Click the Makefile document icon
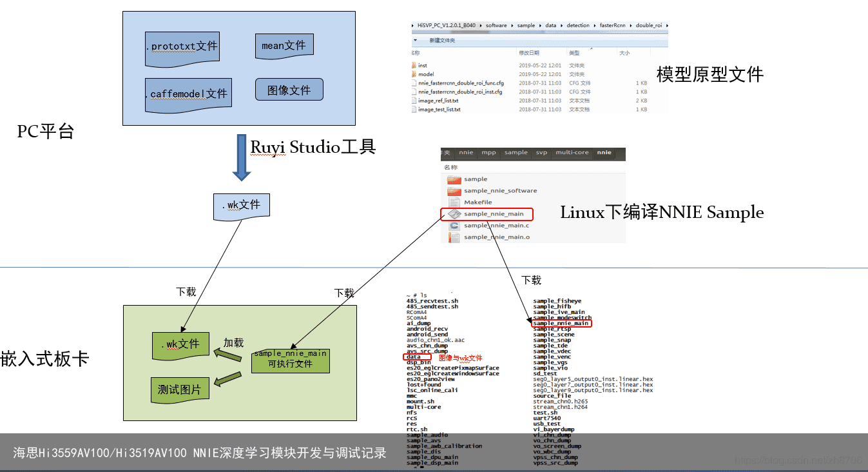Screen dimensions: 868x472 [x=454, y=202]
